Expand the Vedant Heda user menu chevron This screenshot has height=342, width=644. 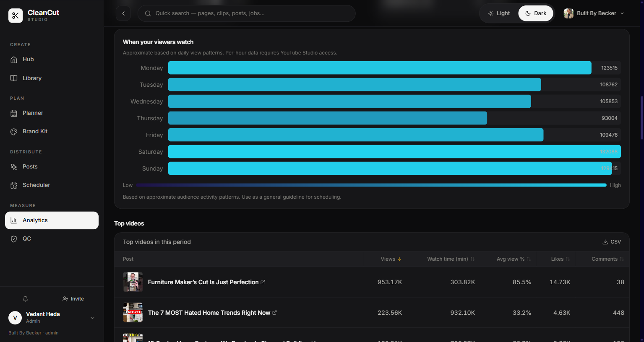[93, 318]
